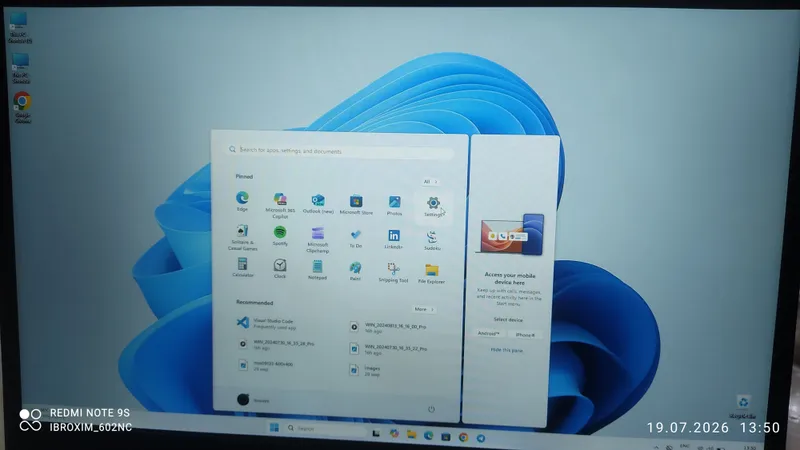Click the Hide this pane link
Image resolution: width=800 pixels, height=450 pixels.
click(507, 350)
